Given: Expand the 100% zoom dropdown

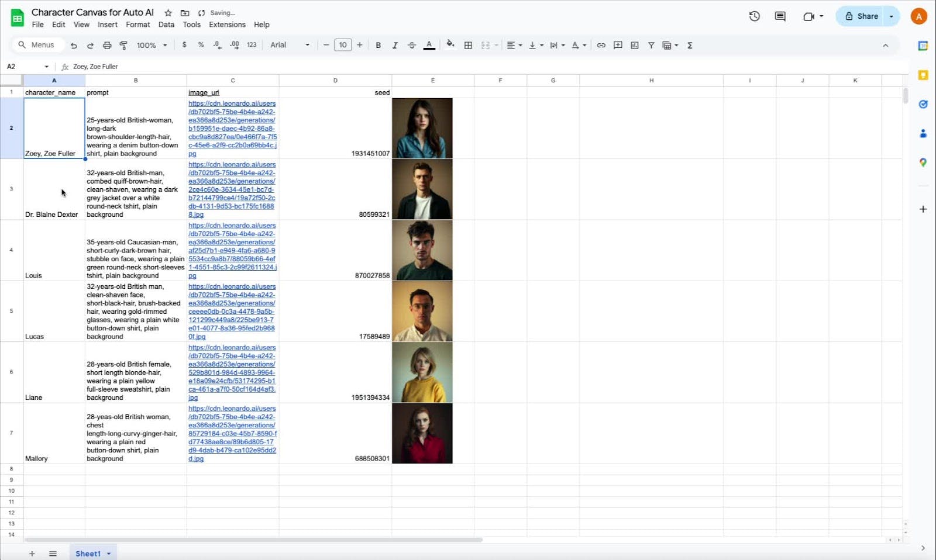Looking at the screenshot, I should point(152,45).
